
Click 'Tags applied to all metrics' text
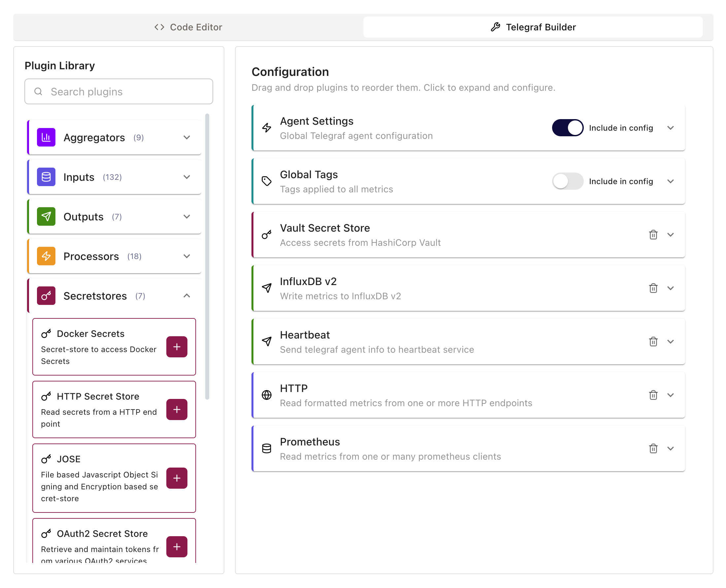336,189
